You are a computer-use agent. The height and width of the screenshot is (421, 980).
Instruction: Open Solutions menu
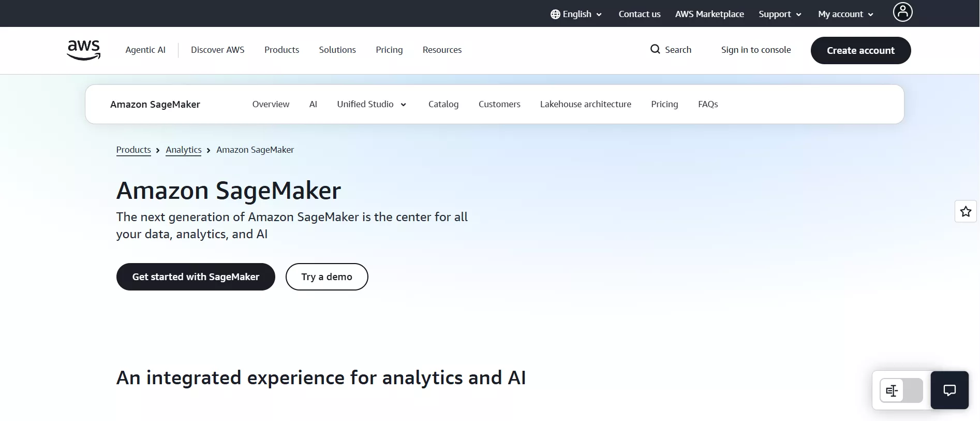337,50
